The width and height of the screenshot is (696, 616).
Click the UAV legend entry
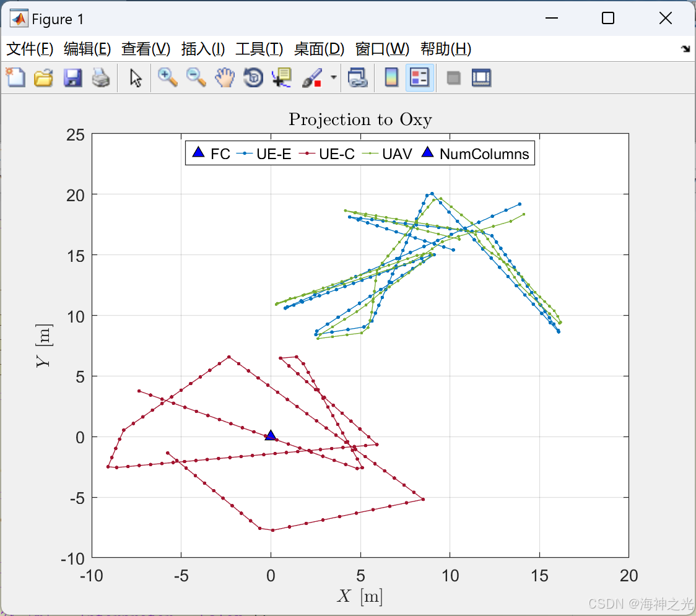click(x=387, y=154)
